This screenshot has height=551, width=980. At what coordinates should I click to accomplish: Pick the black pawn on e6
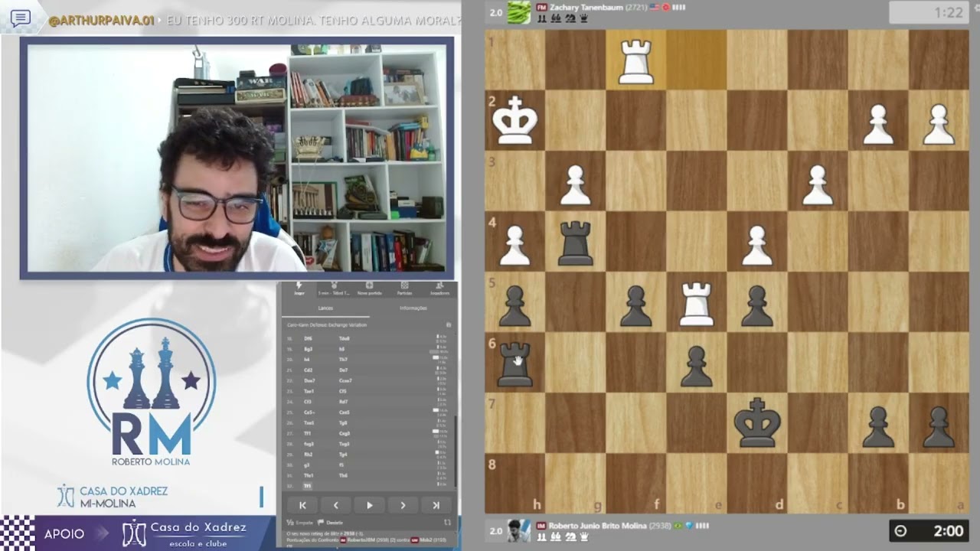(696, 367)
